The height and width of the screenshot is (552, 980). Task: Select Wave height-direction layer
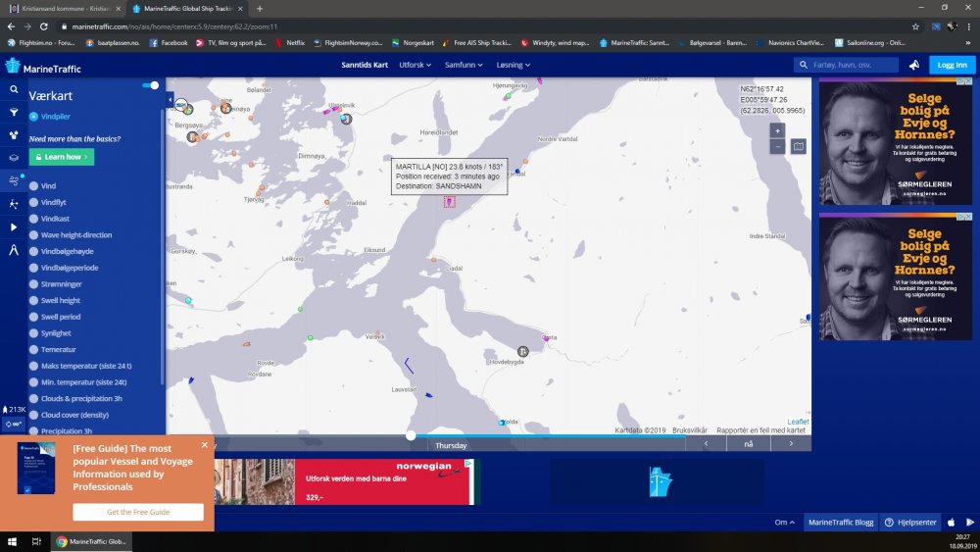click(x=70, y=234)
